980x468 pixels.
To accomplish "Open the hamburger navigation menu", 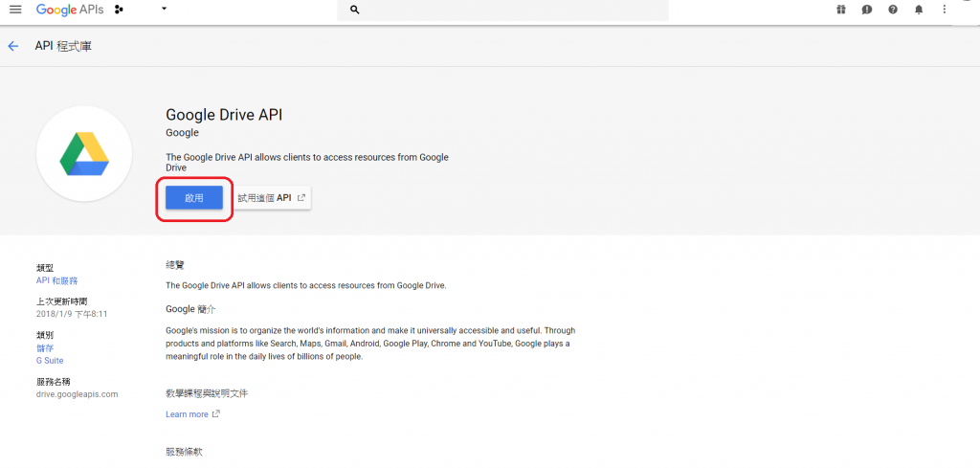I will (x=15, y=10).
